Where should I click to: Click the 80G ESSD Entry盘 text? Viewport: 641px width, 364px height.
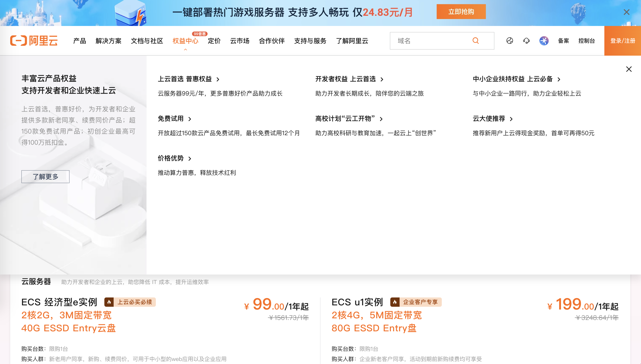coord(374,328)
